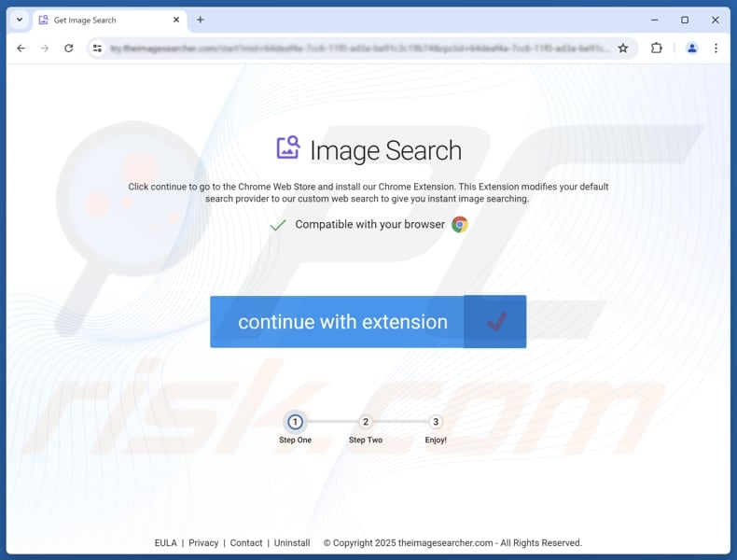Expand the tab search dropdown arrow

(x=20, y=20)
